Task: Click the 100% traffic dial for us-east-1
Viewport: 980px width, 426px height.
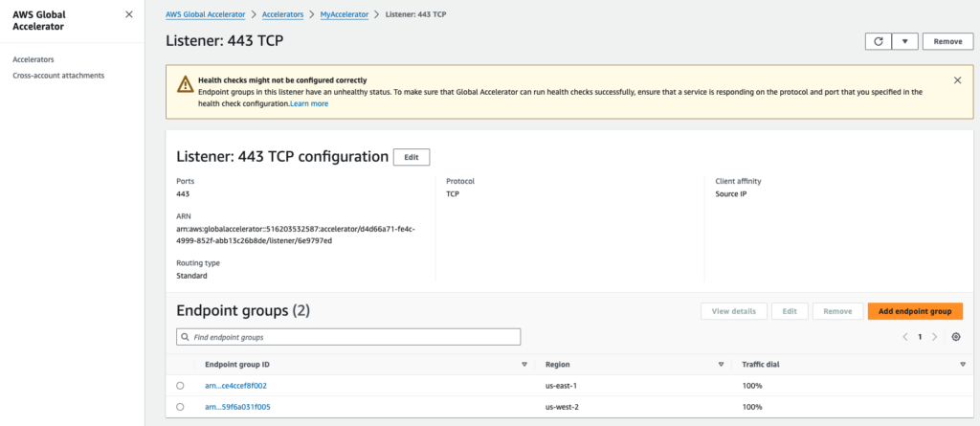Action: click(x=752, y=386)
